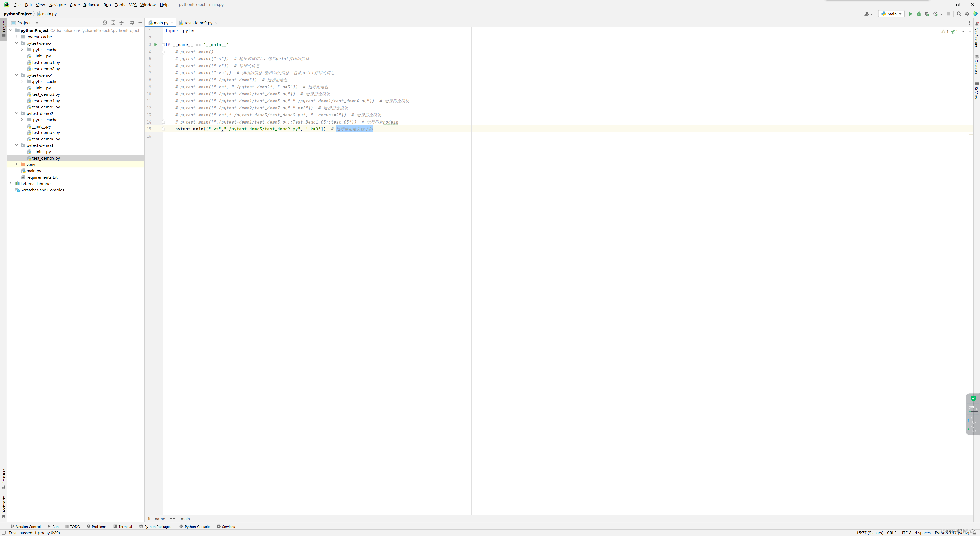The height and width of the screenshot is (536, 980).
Task: Run main with coverage
Action: point(927,14)
